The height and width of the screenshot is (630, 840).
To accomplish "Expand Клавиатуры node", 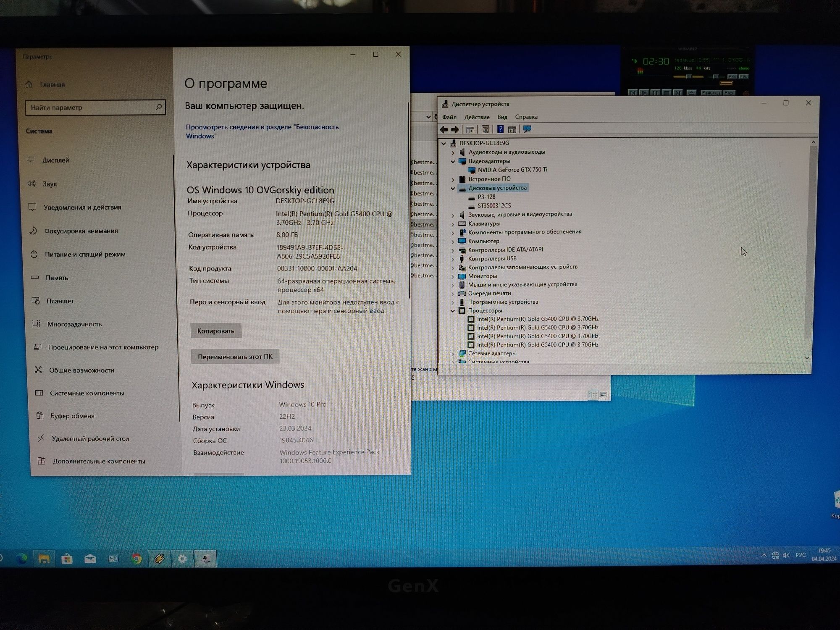I will [x=453, y=224].
